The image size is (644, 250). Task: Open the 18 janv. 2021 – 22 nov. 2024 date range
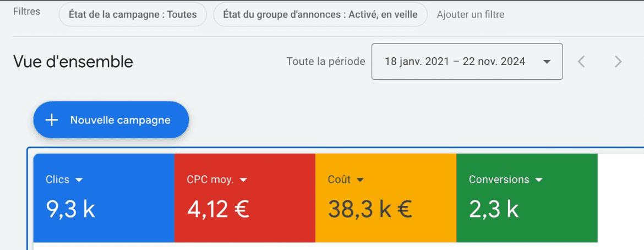pyautogui.click(x=455, y=61)
